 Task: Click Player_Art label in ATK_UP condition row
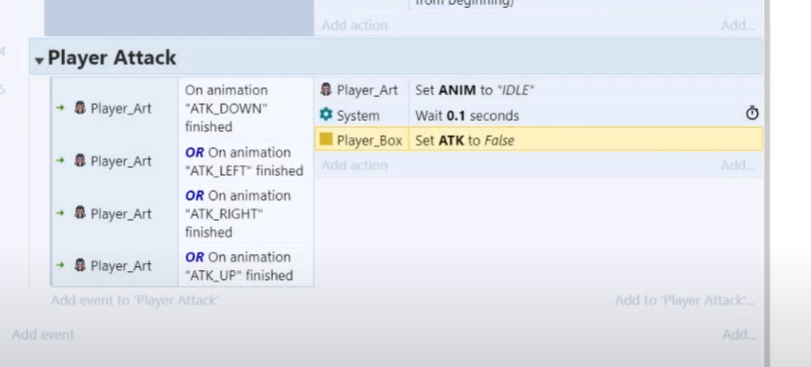coord(121,266)
